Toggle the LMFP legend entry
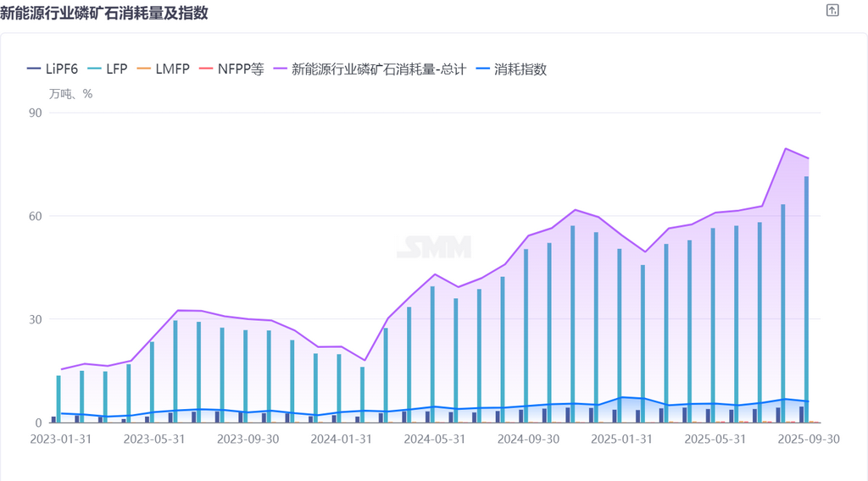The width and height of the screenshot is (868, 481). pyautogui.click(x=163, y=69)
